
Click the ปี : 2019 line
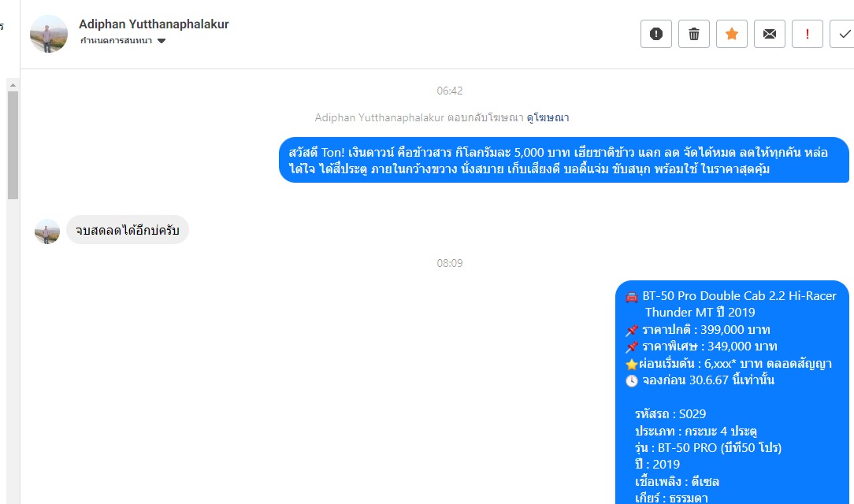click(657, 465)
